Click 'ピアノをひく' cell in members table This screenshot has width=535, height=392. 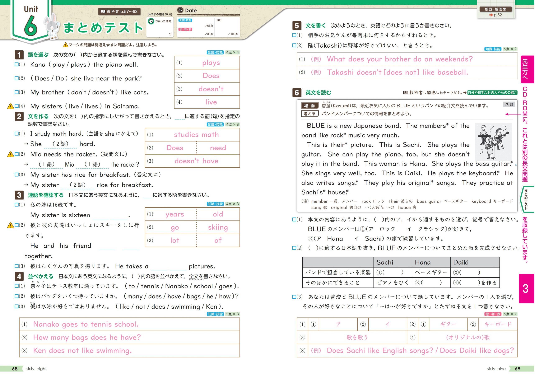[x=392, y=283]
